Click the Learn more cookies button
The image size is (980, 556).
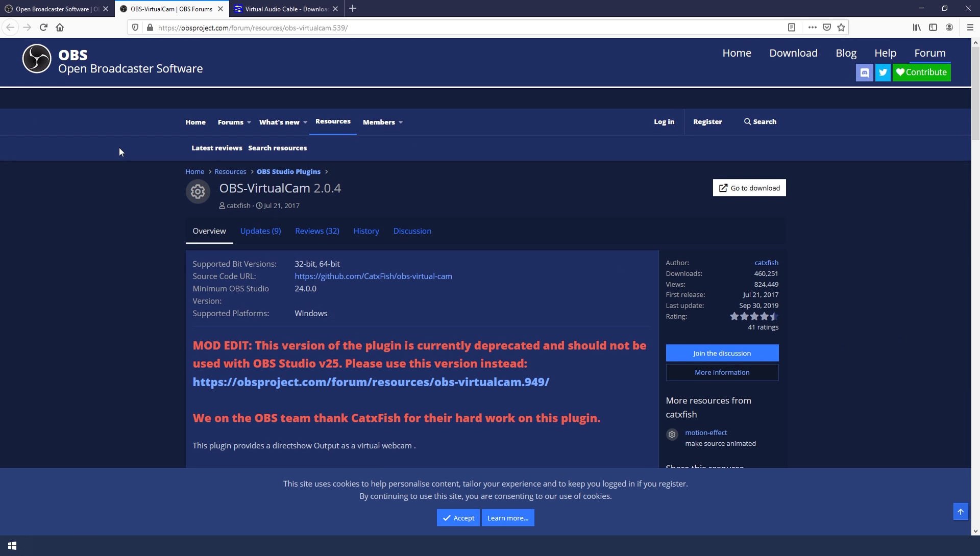(x=507, y=518)
